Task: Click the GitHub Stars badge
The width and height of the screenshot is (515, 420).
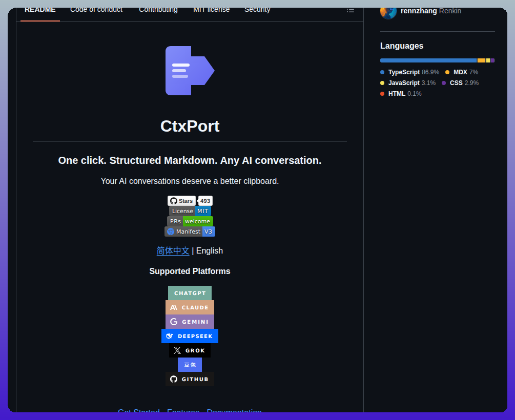Action: pos(181,201)
